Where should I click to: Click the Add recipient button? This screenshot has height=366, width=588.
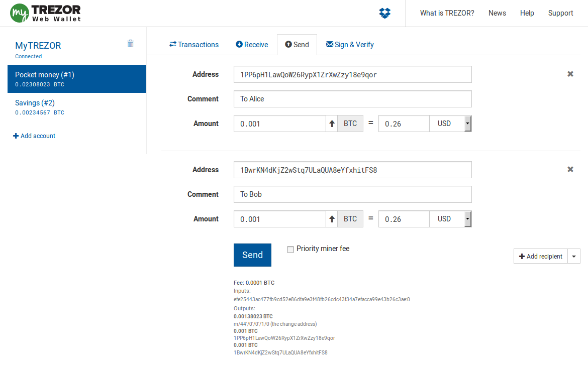[541, 257]
